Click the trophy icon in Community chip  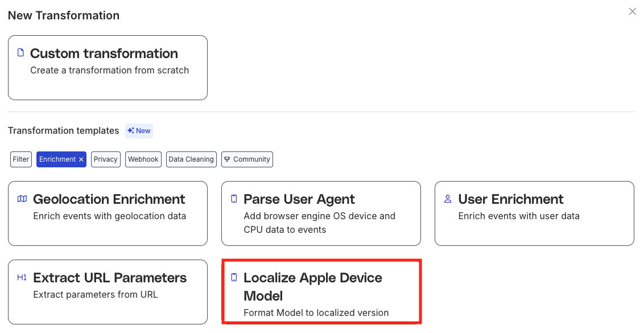click(227, 159)
